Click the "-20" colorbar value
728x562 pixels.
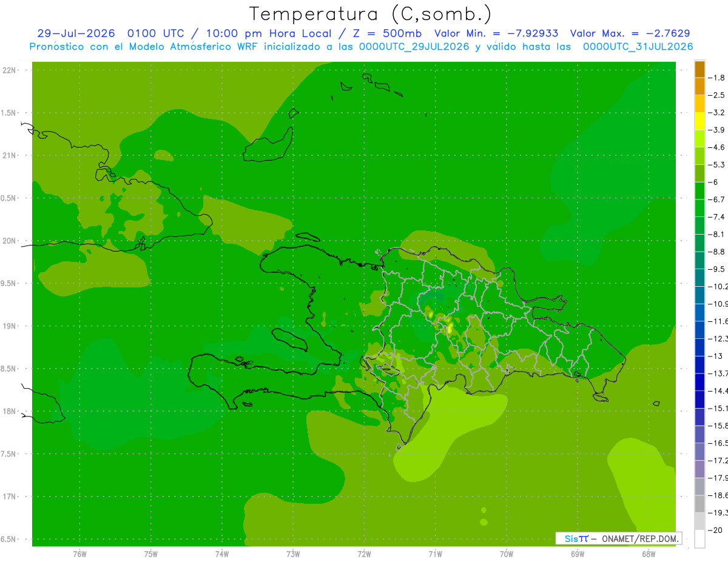coord(715,530)
